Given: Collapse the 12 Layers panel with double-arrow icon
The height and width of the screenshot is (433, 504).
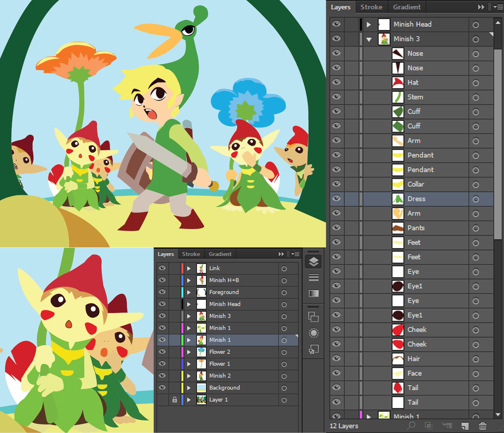Looking at the screenshot, I should coord(481,7).
